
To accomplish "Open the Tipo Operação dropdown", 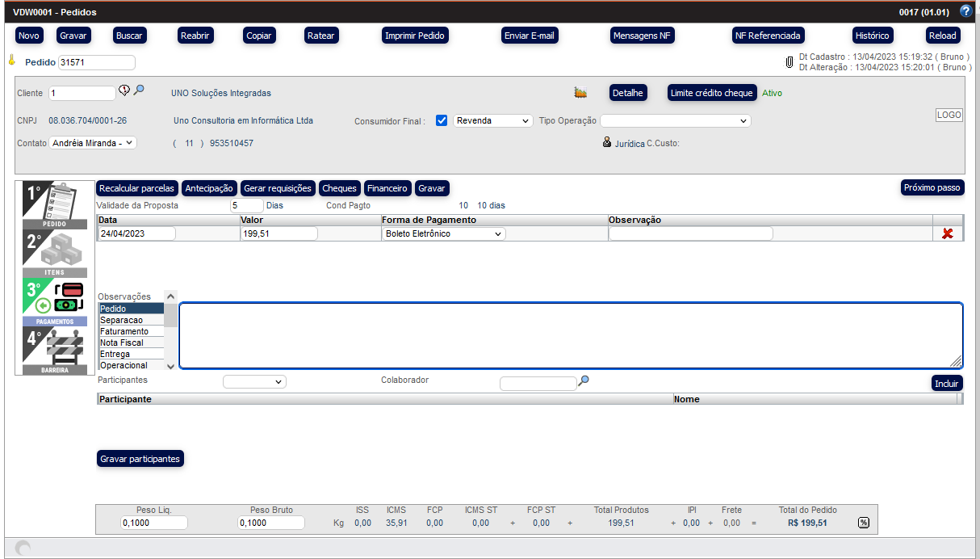I will pos(675,120).
